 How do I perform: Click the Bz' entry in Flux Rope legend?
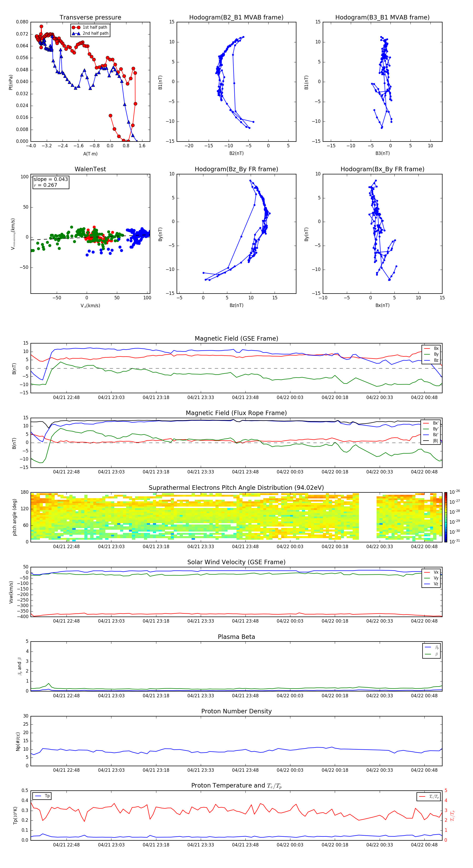tap(431, 435)
